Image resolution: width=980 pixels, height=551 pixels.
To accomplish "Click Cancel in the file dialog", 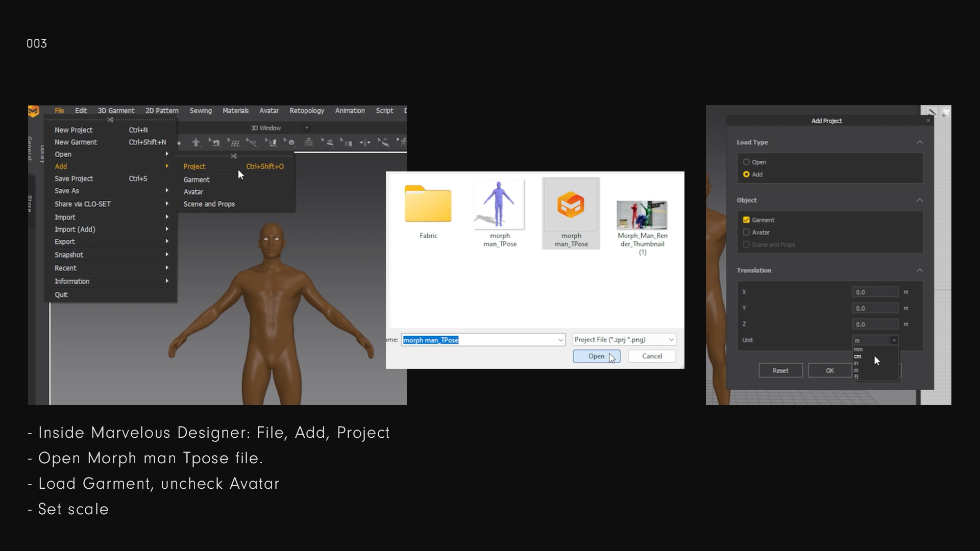I will 652,356.
